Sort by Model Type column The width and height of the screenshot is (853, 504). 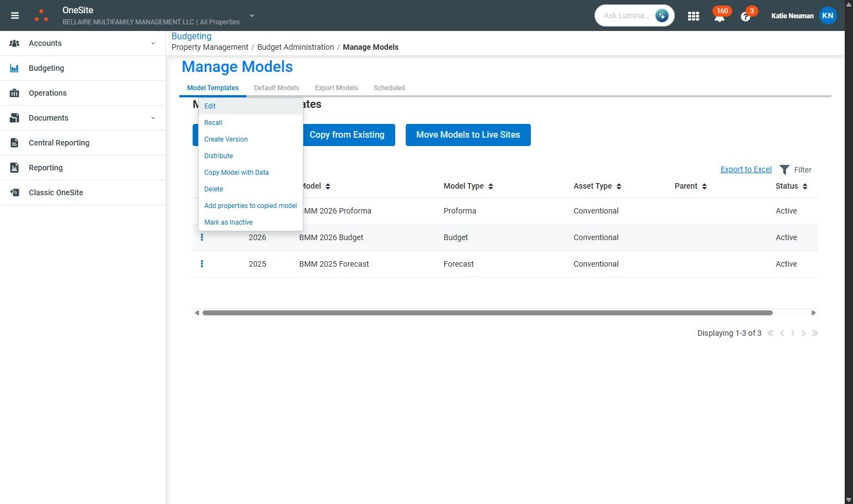coord(490,186)
